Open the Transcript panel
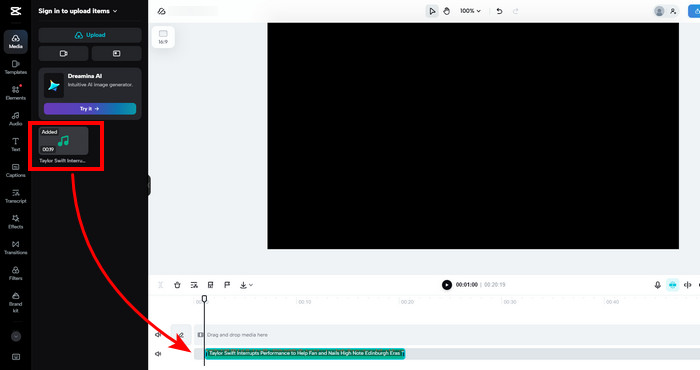Image resolution: width=700 pixels, height=370 pixels. click(x=16, y=196)
